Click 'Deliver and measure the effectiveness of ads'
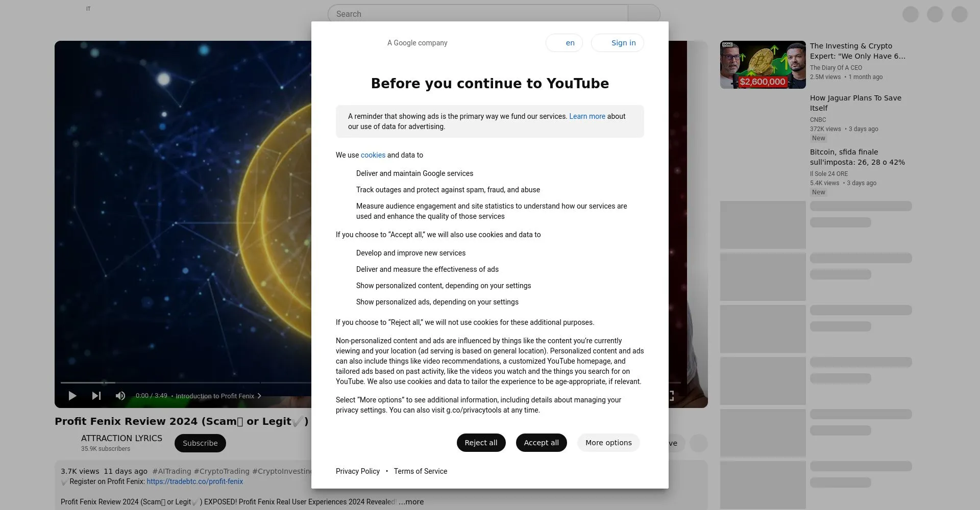Screen dimensions: 980x510 coord(427,269)
